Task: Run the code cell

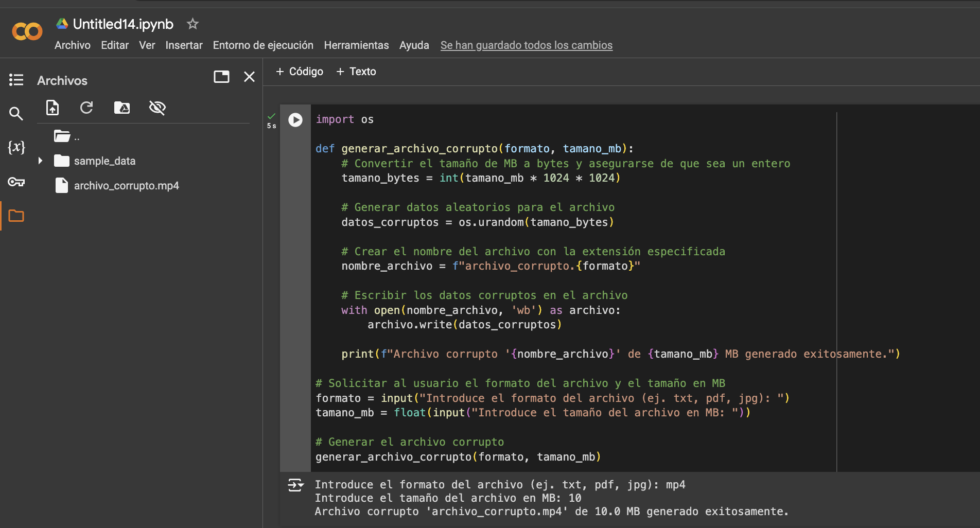Action: click(295, 120)
